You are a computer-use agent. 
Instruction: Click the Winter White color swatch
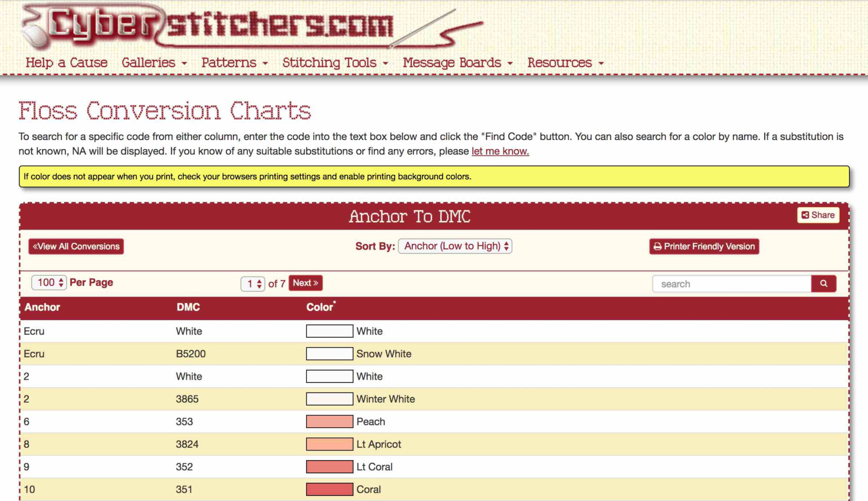click(329, 399)
